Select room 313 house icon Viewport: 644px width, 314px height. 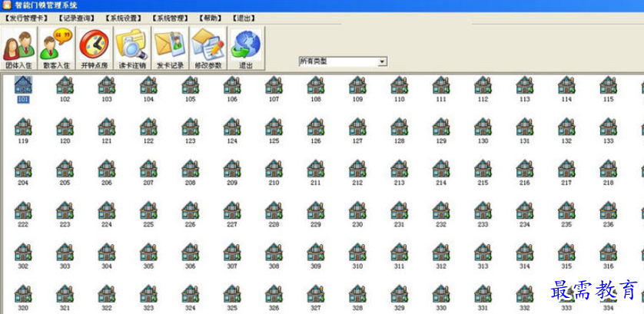coord(483,252)
